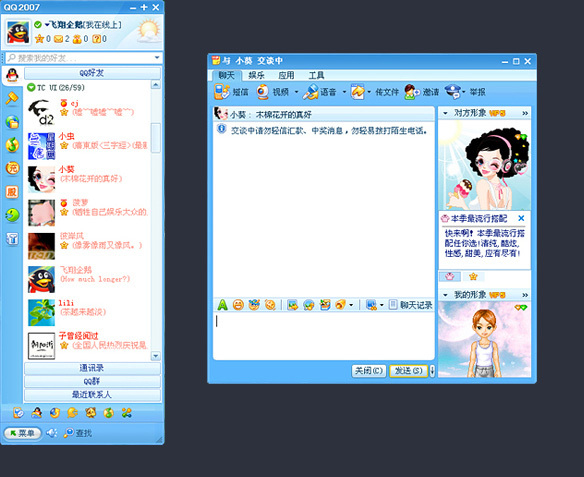Click the friend list scrollbar down arrow
The height and width of the screenshot is (477, 584).
coord(156,356)
